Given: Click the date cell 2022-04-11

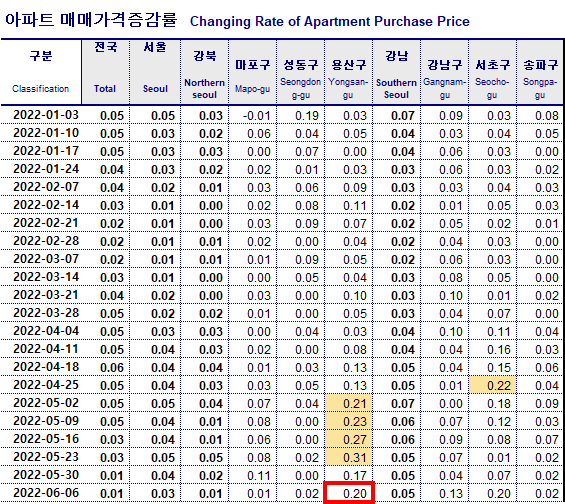Looking at the screenshot, I should pyautogui.click(x=46, y=349).
